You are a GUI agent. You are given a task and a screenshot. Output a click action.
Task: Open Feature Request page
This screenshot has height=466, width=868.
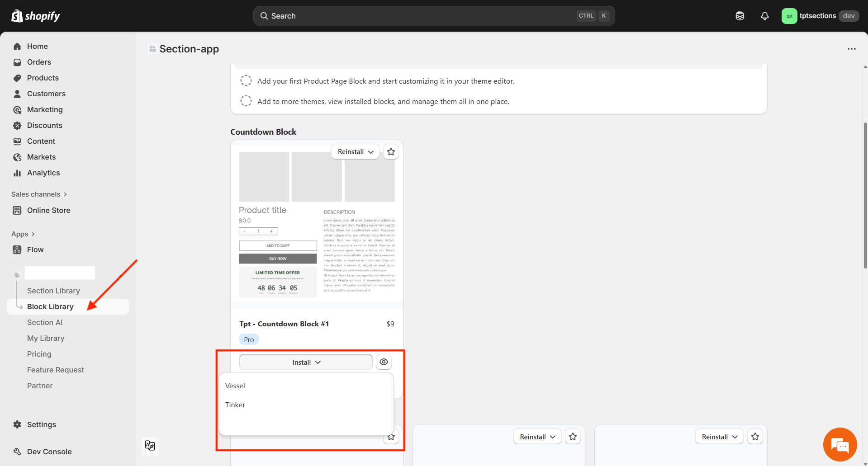[56, 370]
